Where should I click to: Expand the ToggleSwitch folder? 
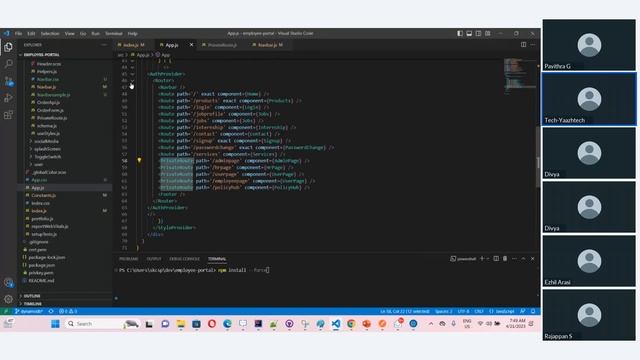tap(47, 157)
